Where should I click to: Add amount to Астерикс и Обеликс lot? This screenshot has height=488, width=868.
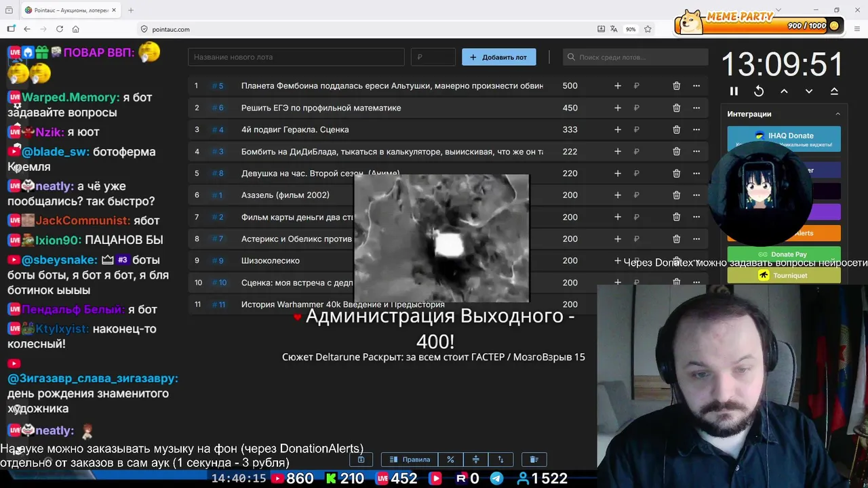tap(617, 239)
